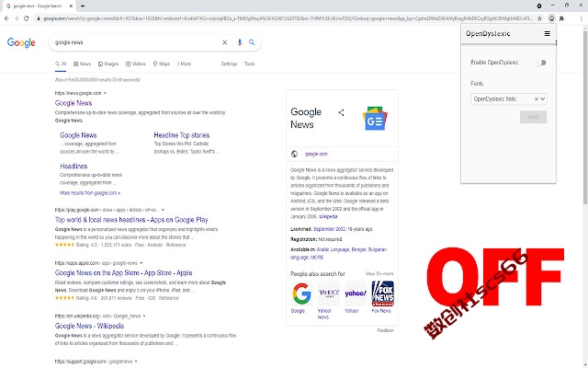Screen dimensions: 588x368
Task: Click the page vertical scrollbar
Action: click(585, 117)
